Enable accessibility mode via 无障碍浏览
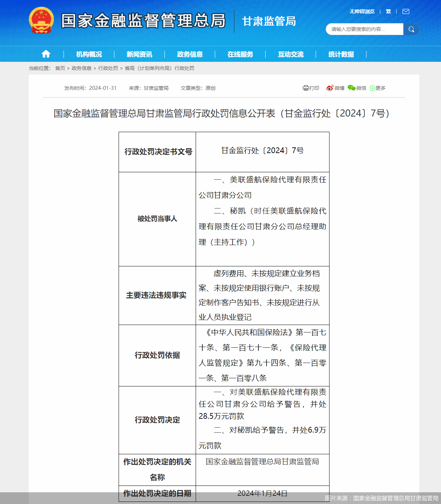The image size is (441, 504). (362, 11)
